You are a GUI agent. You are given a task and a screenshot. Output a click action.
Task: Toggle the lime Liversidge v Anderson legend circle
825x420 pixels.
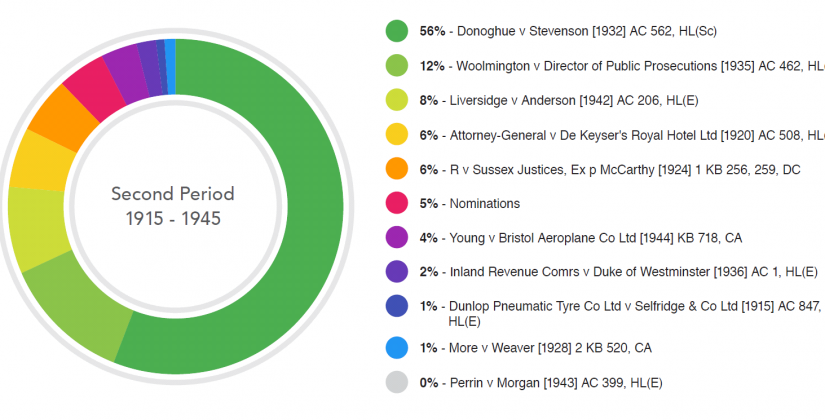click(x=397, y=100)
